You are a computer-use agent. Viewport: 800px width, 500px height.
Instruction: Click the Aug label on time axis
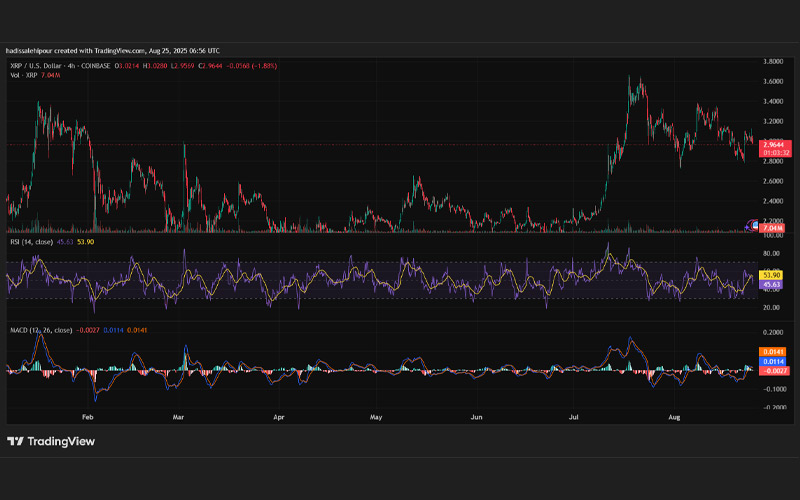coord(674,417)
